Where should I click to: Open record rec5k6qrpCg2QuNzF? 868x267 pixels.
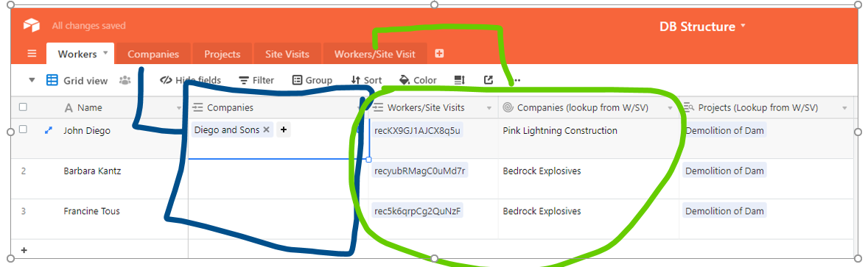coord(418,211)
